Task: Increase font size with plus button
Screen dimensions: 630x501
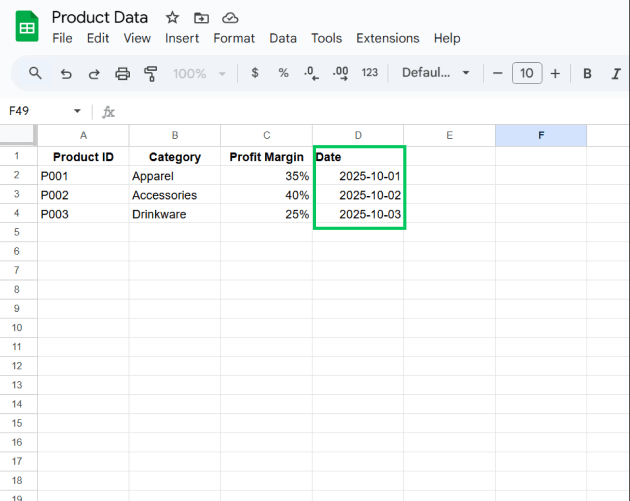Action: (x=555, y=73)
